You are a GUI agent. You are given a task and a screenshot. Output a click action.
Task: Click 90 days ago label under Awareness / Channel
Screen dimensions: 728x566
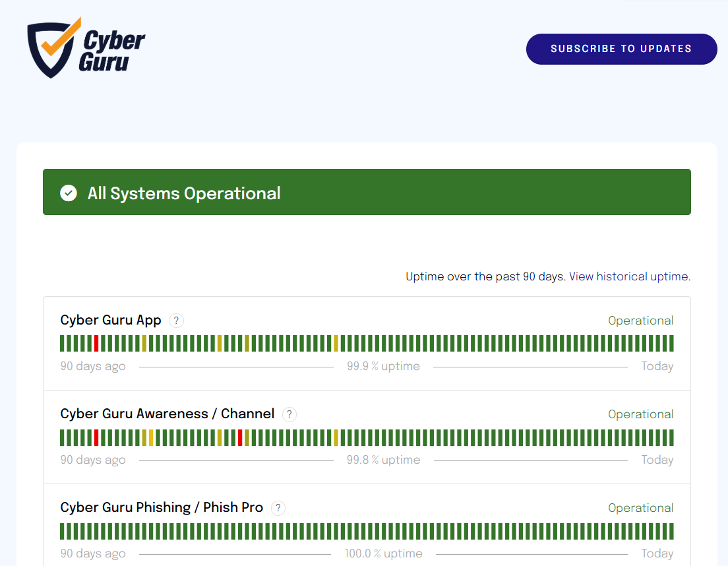coord(93,460)
